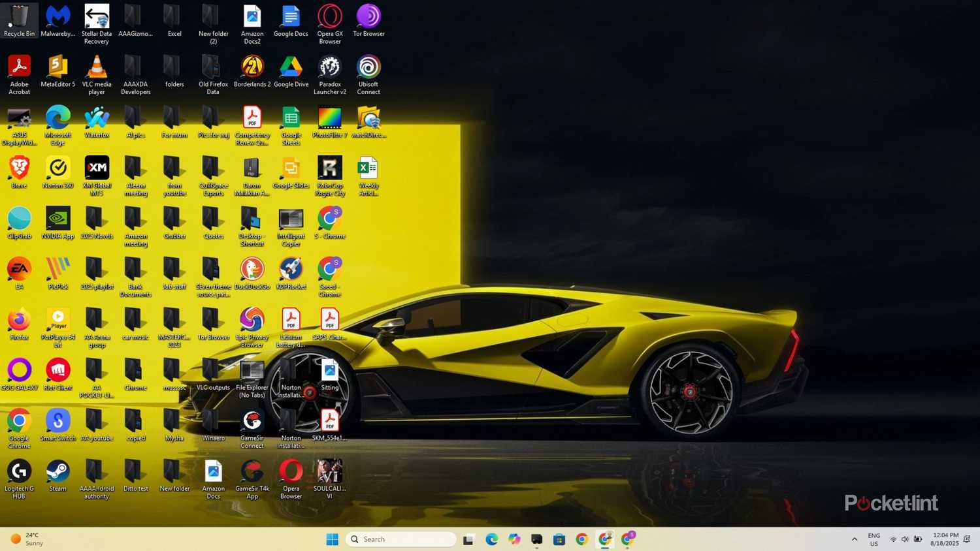
Task: Click the Opera GX Browser shortcut
Action: (x=330, y=24)
